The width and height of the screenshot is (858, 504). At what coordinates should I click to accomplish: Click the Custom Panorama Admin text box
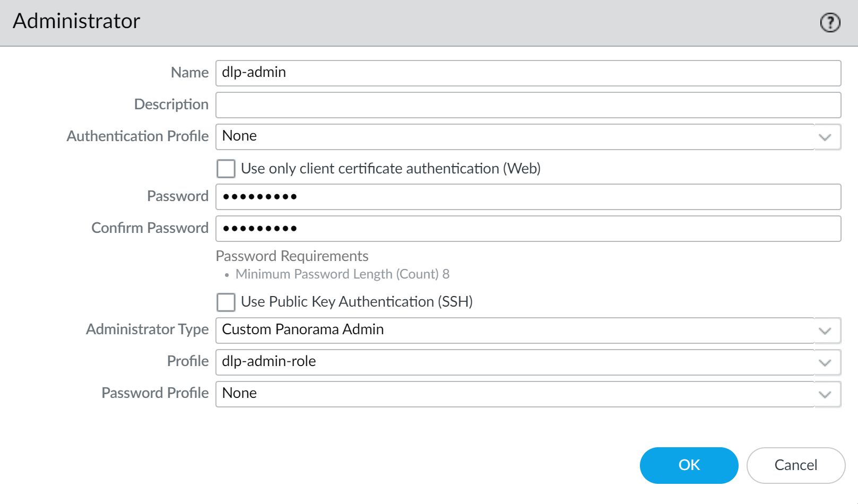click(515, 330)
